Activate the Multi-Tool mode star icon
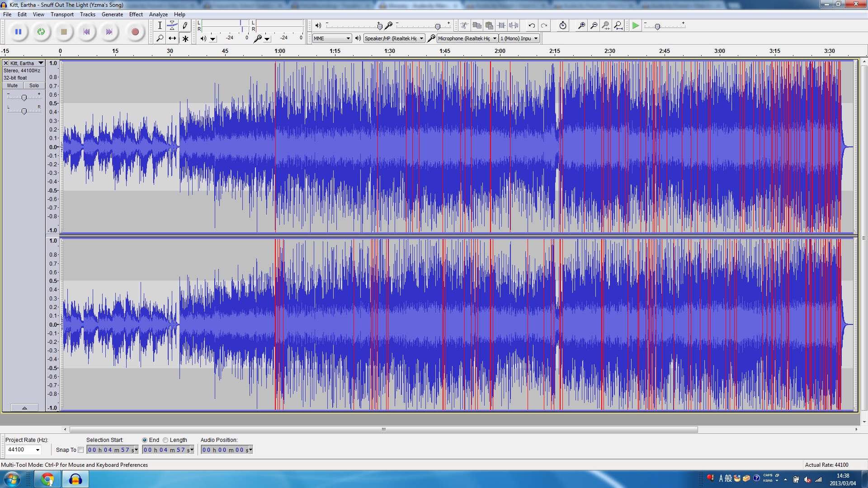Screen dimensions: 868x488 click(185, 39)
